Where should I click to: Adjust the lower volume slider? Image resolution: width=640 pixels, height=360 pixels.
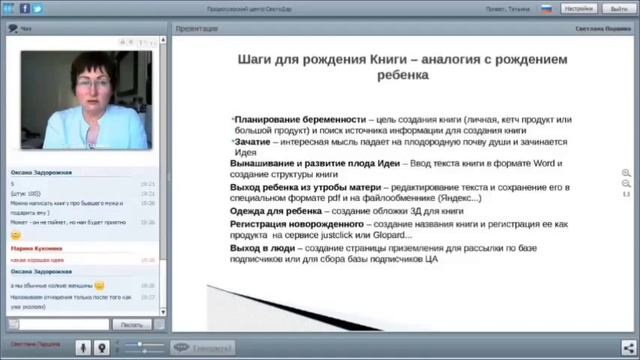pyautogui.click(x=144, y=351)
